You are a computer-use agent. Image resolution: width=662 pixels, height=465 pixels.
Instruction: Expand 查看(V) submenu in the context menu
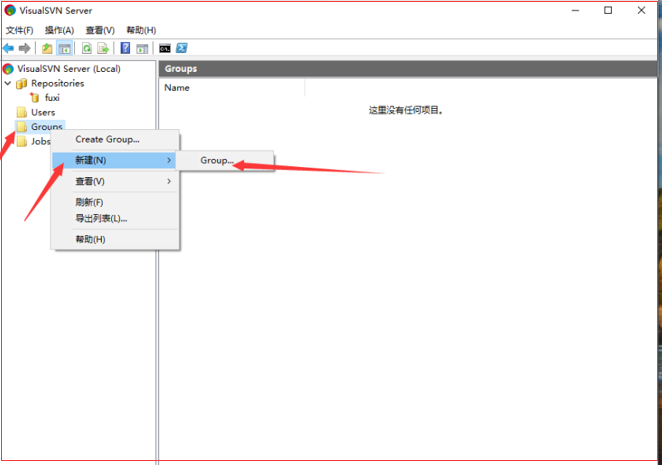pyautogui.click(x=115, y=181)
